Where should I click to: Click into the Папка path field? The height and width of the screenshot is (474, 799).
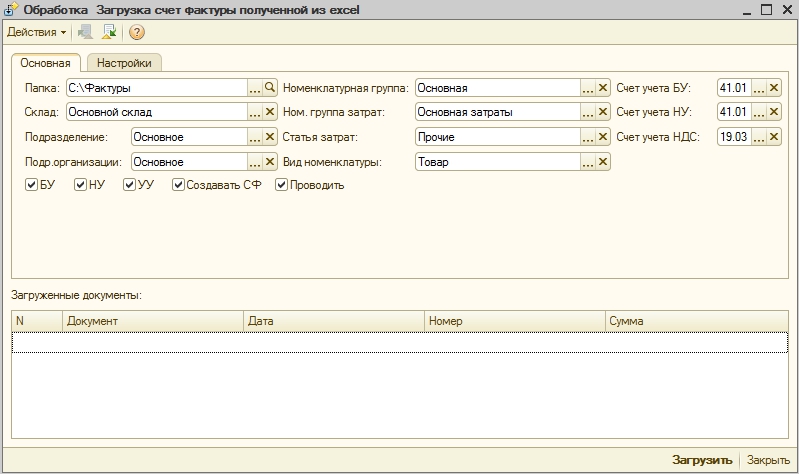pyautogui.click(x=155, y=88)
